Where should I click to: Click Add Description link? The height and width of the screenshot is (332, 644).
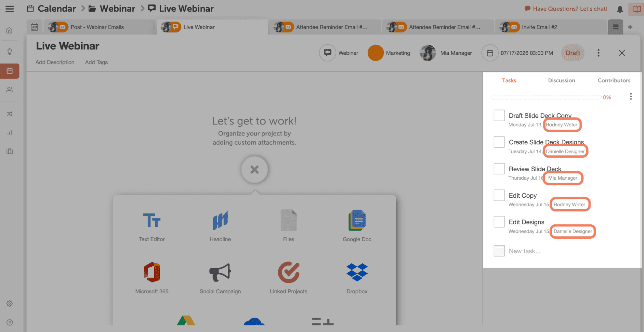click(55, 62)
